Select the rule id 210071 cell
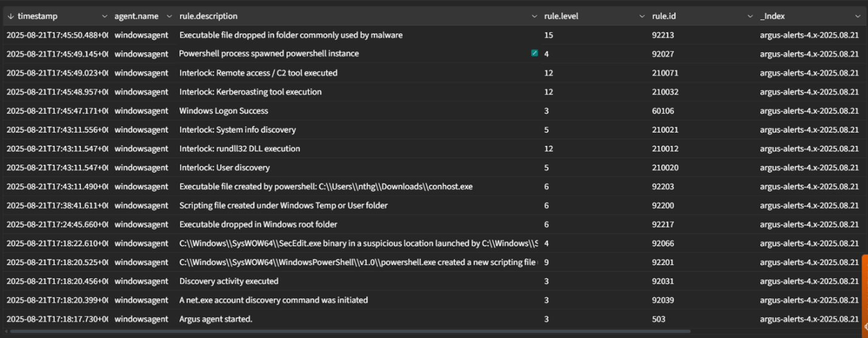 665,73
